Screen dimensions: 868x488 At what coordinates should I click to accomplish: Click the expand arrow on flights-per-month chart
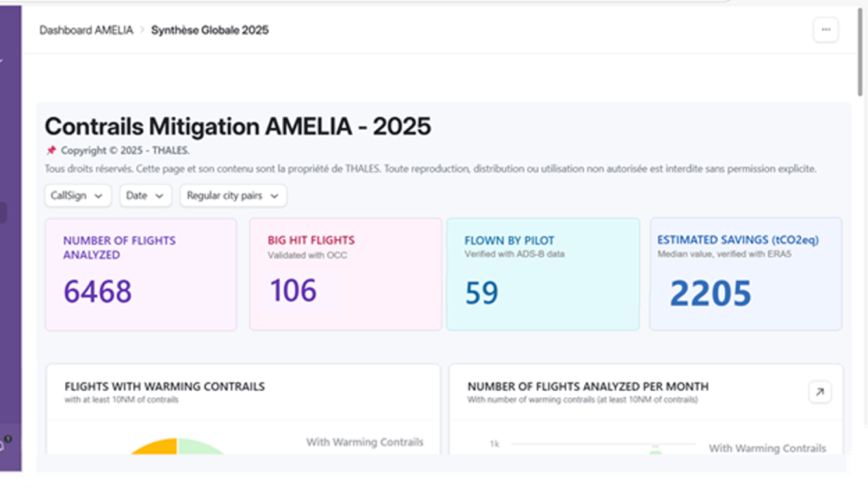pos(819,392)
